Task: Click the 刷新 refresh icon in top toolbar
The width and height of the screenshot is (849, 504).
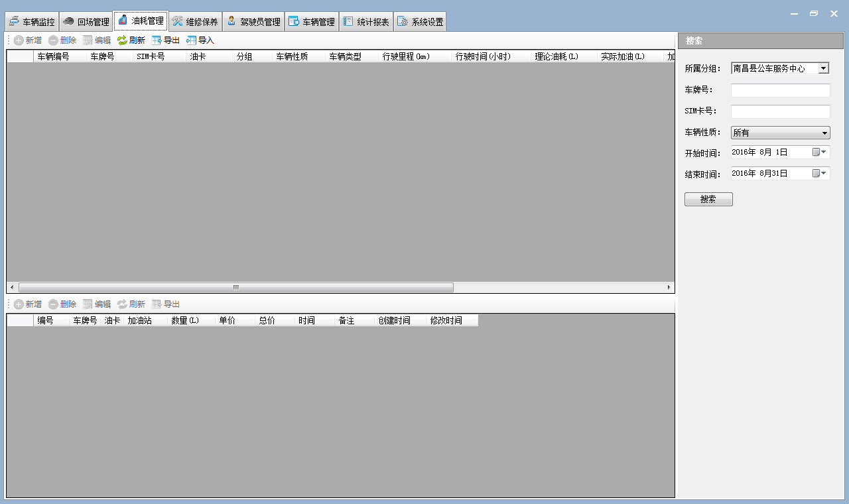Action: click(x=122, y=40)
